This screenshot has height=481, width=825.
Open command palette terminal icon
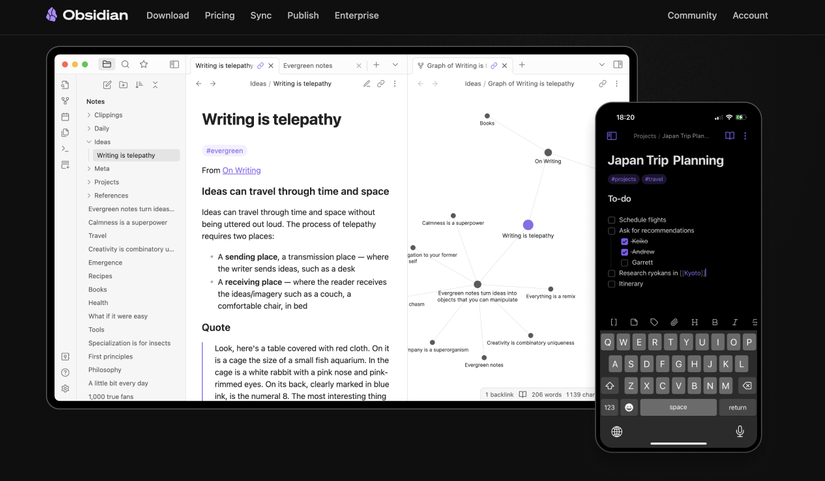[65, 149]
